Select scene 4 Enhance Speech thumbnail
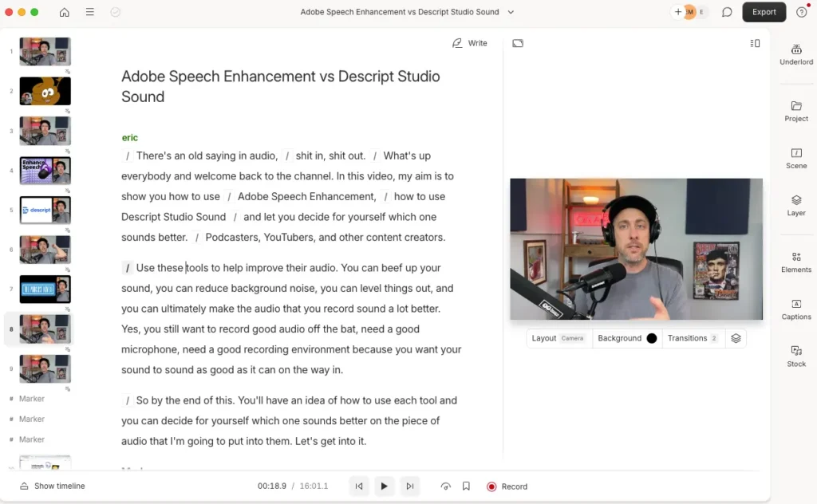The height and width of the screenshot is (504, 817). click(45, 171)
